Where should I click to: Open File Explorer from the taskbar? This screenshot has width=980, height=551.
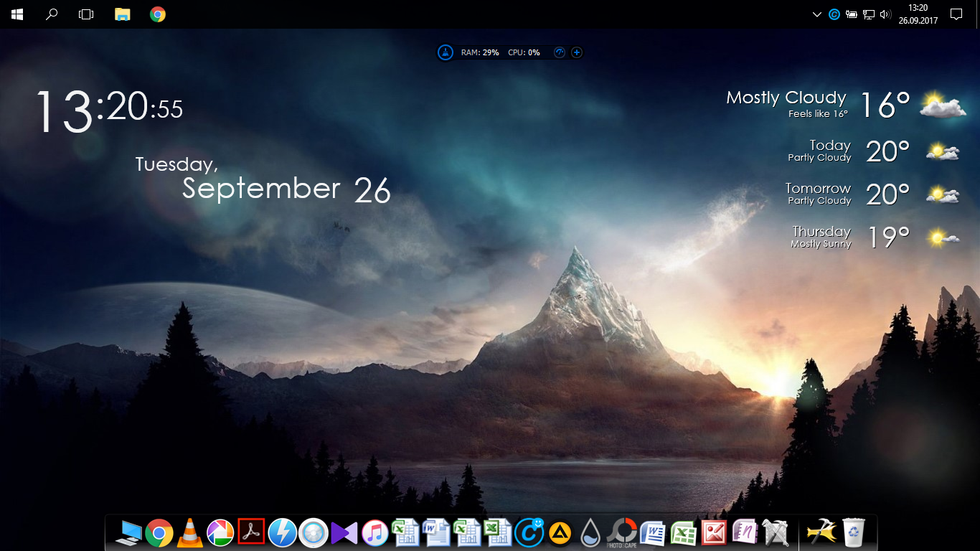coord(123,14)
